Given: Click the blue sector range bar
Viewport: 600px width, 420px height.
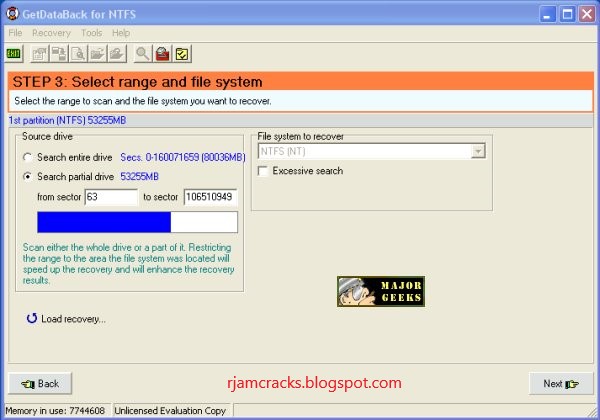Looking at the screenshot, I should click(137, 222).
